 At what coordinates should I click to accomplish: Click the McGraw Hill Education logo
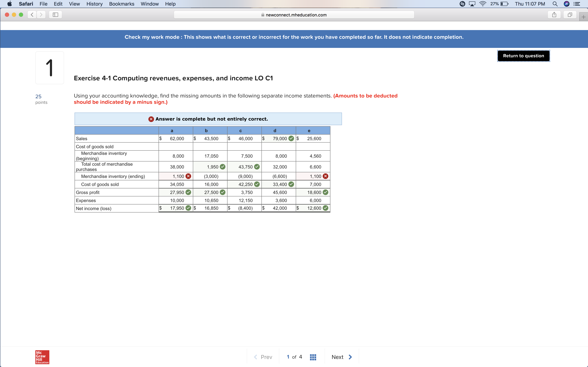pyautogui.click(x=42, y=357)
